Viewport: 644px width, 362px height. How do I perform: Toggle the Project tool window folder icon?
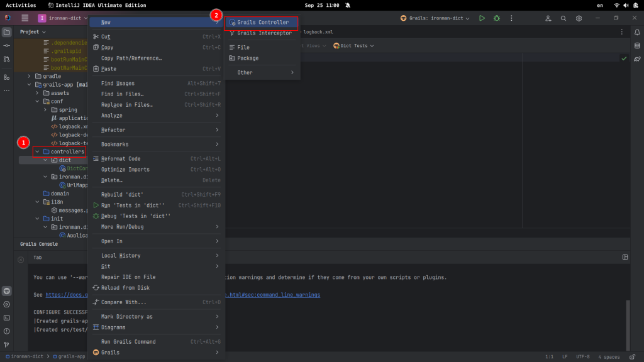coord(6,32)
